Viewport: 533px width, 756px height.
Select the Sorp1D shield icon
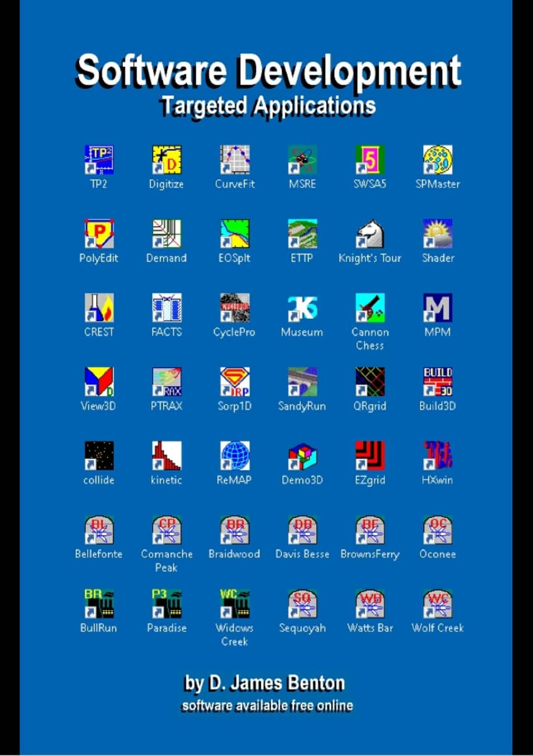pyautogui.click(x=235, y=382)
